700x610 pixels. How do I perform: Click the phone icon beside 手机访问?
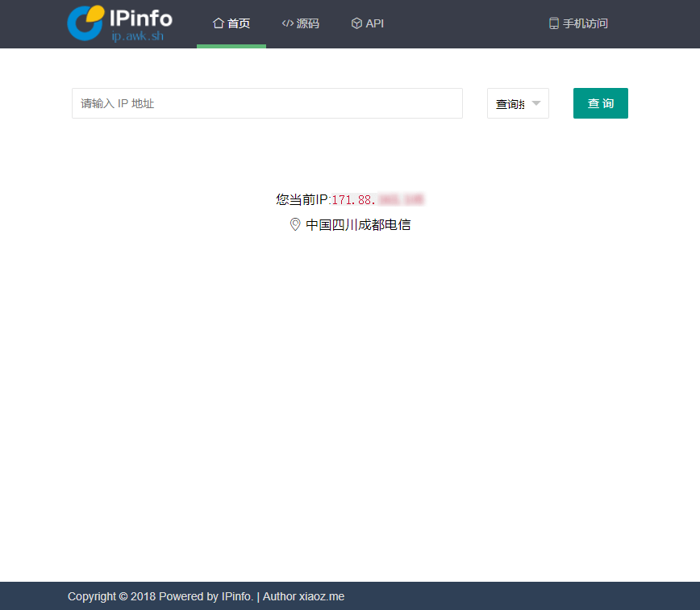[x=553, y=23]
